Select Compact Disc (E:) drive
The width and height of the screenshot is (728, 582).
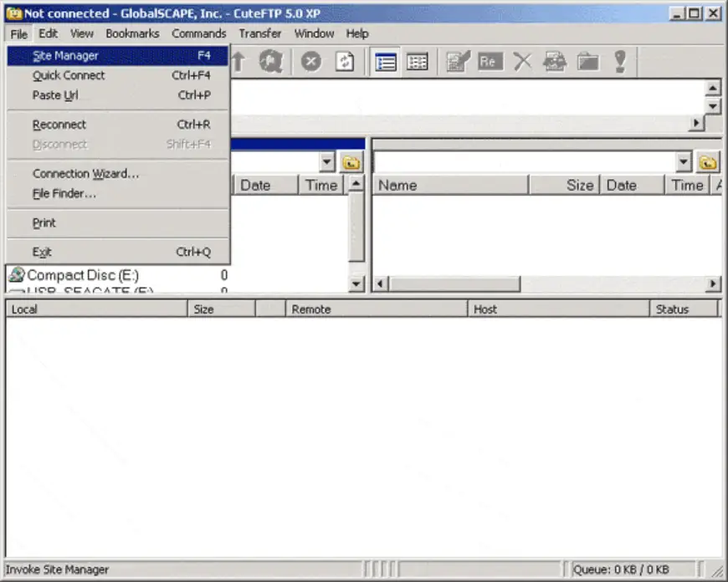click(82, 275)
